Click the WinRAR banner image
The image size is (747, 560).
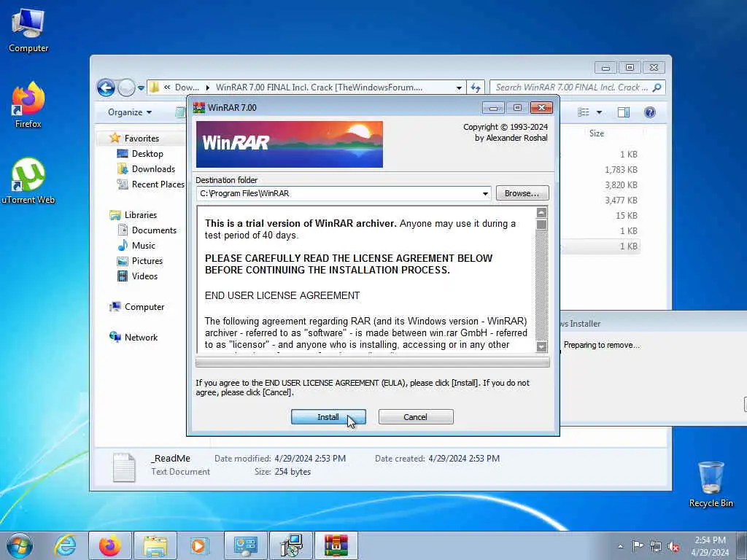(289, 144)
